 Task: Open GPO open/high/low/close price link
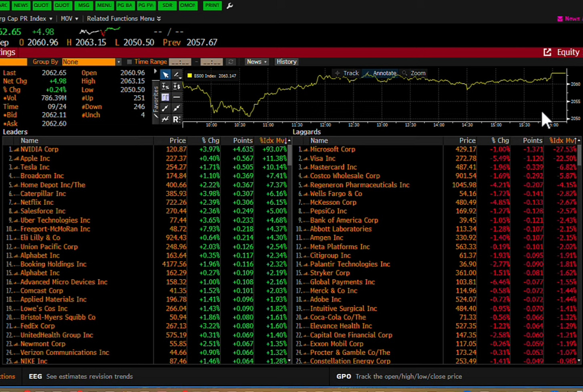pyautogui.click(x=399, y=376)
